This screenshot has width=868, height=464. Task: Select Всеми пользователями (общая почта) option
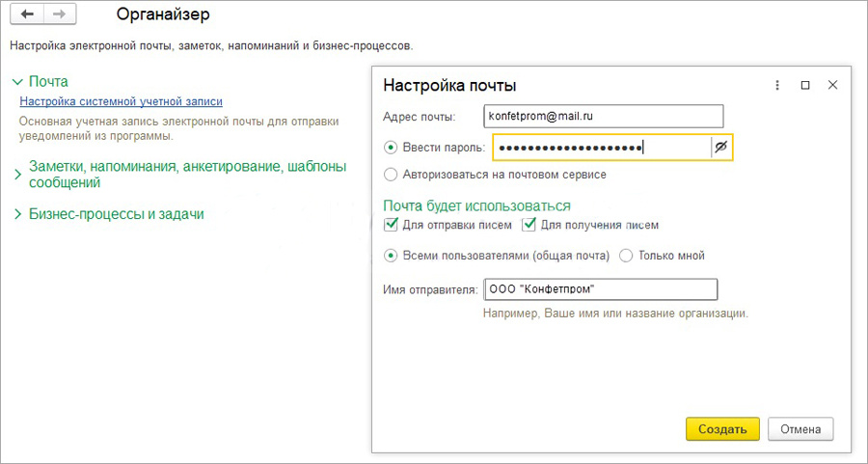[x=391, y=256]
